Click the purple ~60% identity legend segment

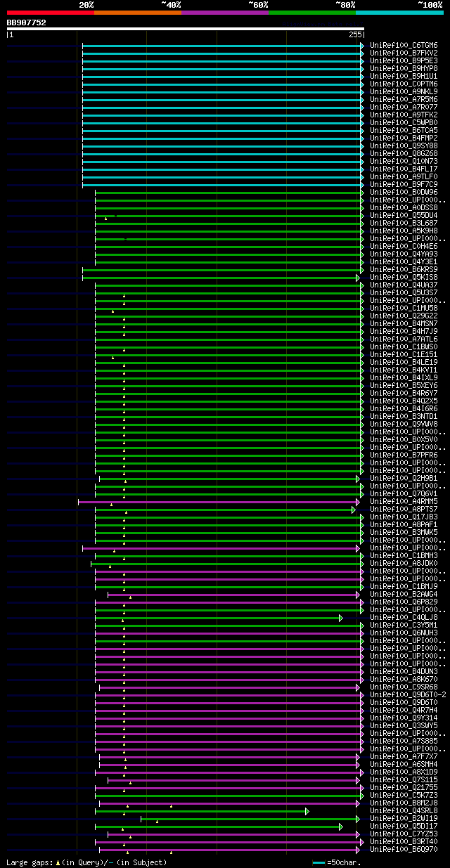[x=225, y=12]
